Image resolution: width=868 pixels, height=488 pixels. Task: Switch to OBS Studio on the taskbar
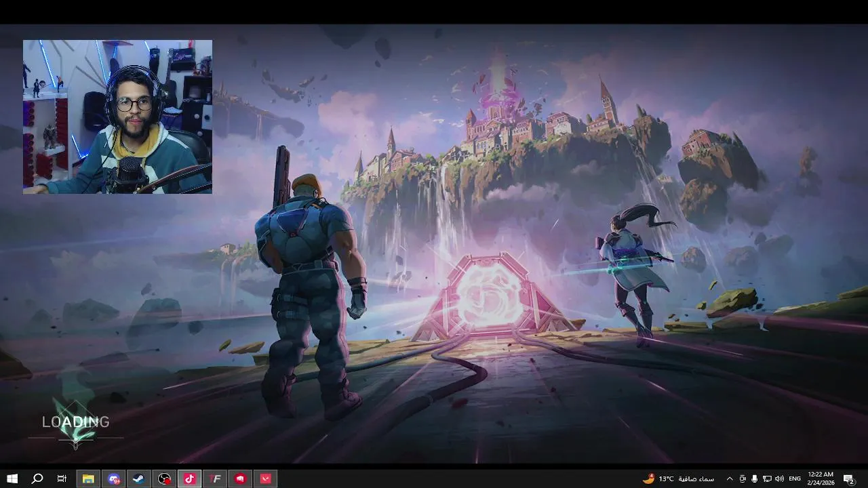pos(164,479)
